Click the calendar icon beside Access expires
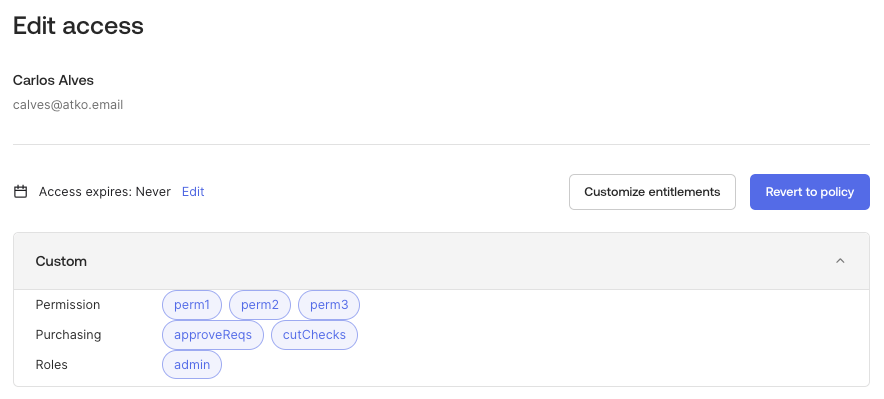Viewport: 884px width, 399px height. pos(20,192)
